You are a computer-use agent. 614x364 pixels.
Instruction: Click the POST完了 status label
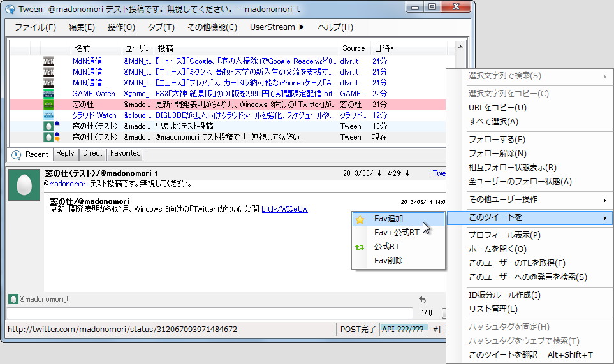(x=358, y=330)
